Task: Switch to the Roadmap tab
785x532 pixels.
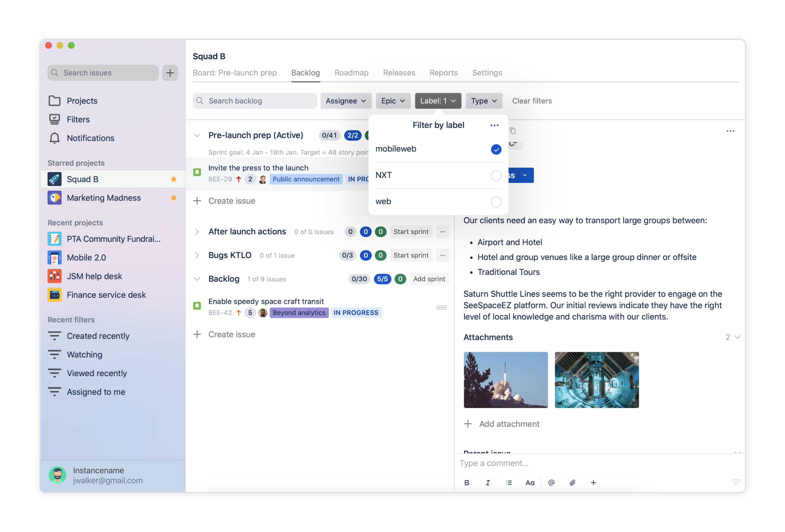Action: [351, 73]
